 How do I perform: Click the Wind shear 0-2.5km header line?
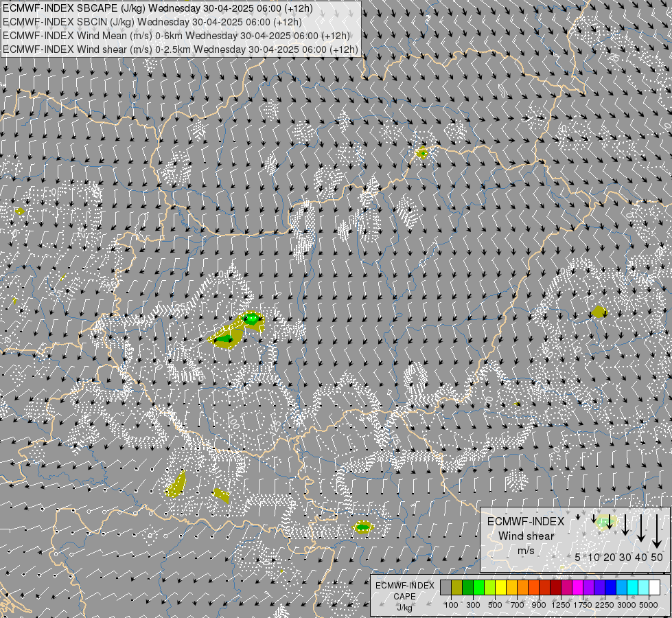coord(180,49)
